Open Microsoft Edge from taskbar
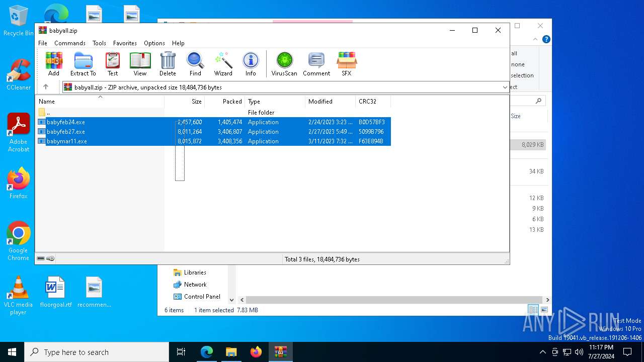Screen dimensions: 644x362 (x=207, y=352)
